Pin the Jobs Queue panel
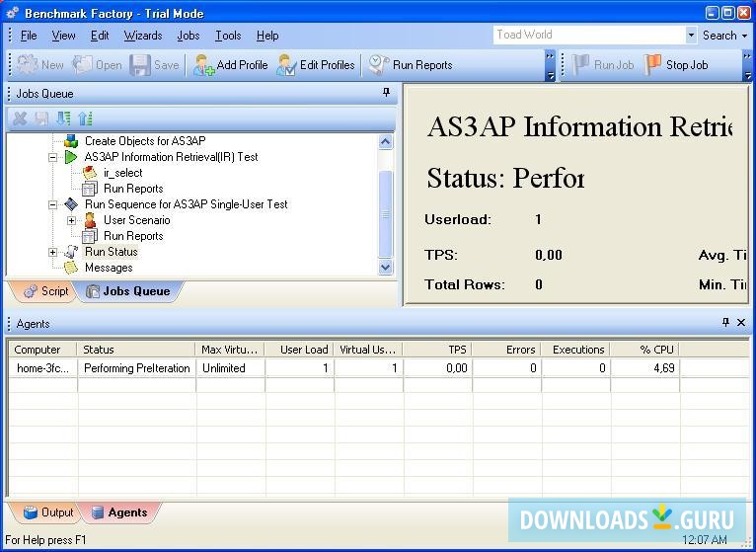This screenshot has height=552, width=756. tap(386, 92)
